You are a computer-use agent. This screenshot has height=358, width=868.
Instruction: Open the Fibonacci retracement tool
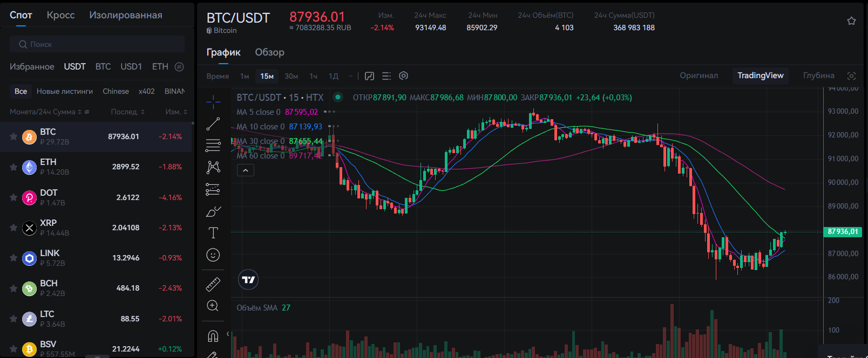click(213, 145)
